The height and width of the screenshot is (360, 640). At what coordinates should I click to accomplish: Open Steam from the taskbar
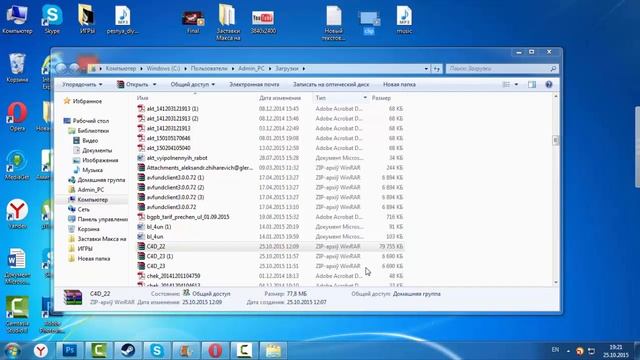point(128,351)
